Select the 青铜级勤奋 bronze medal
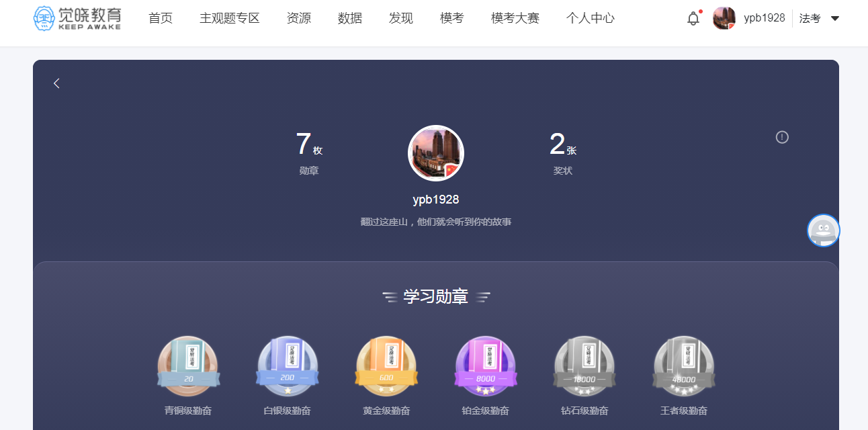Viewport: 868px width, 430px height. click(x=188, y=367)
